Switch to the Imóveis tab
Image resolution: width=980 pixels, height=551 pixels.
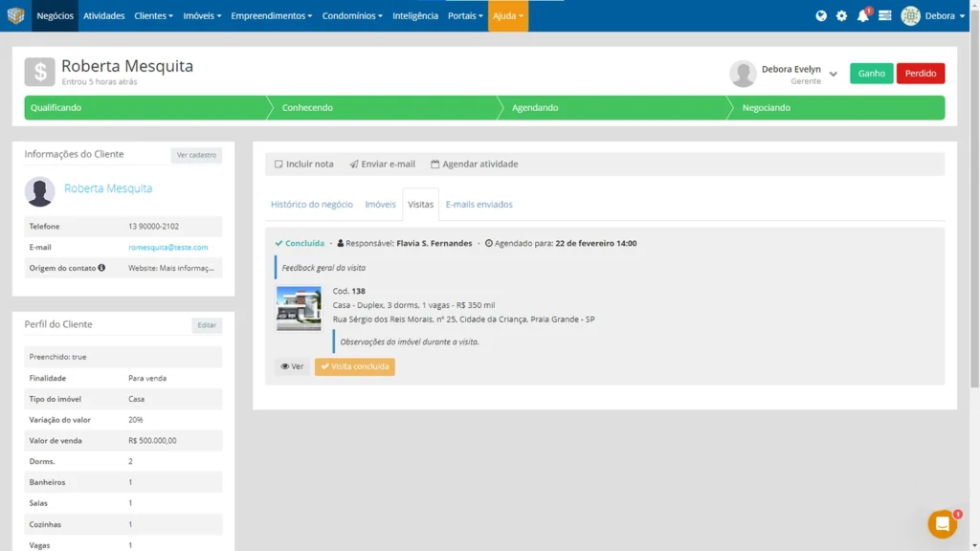(x=380, y=205)
